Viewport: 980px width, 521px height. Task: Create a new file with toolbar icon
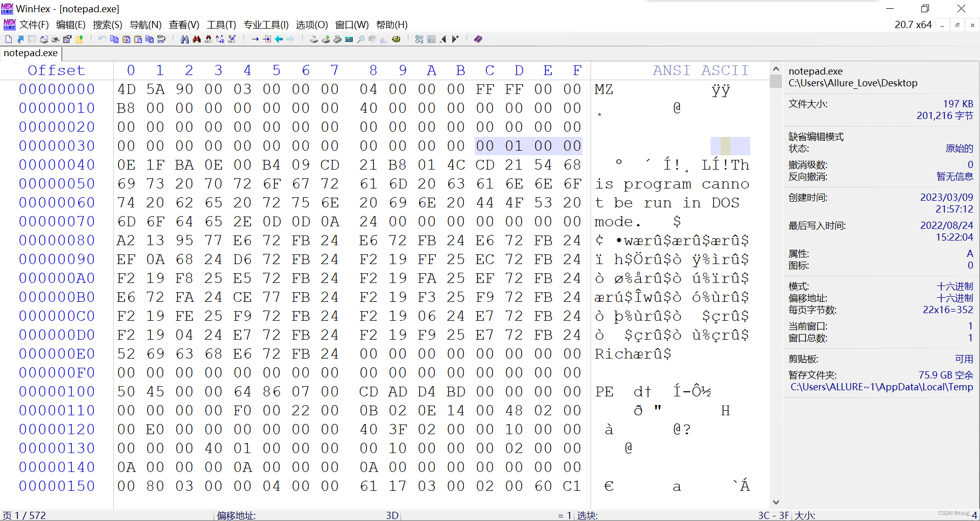[x=9, y=39]
